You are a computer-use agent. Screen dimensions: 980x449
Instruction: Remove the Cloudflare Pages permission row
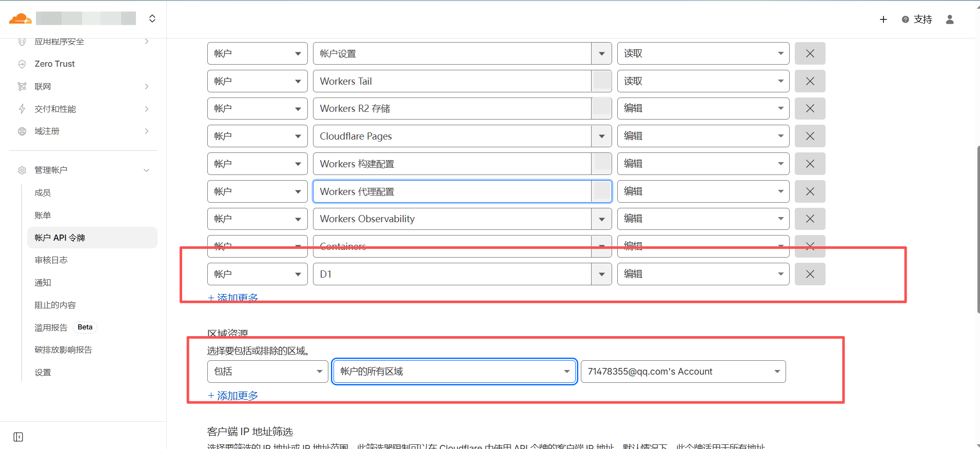(810, 136)
